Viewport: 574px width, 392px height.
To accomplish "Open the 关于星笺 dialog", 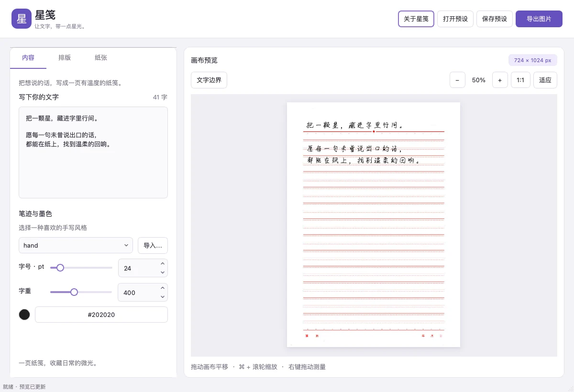I will 416,19.
